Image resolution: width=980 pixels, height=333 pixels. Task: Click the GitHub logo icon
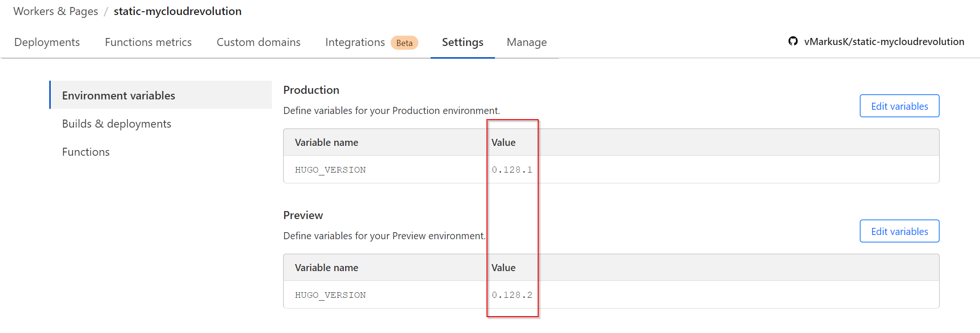pyautogui.click(x=793, y=41)
